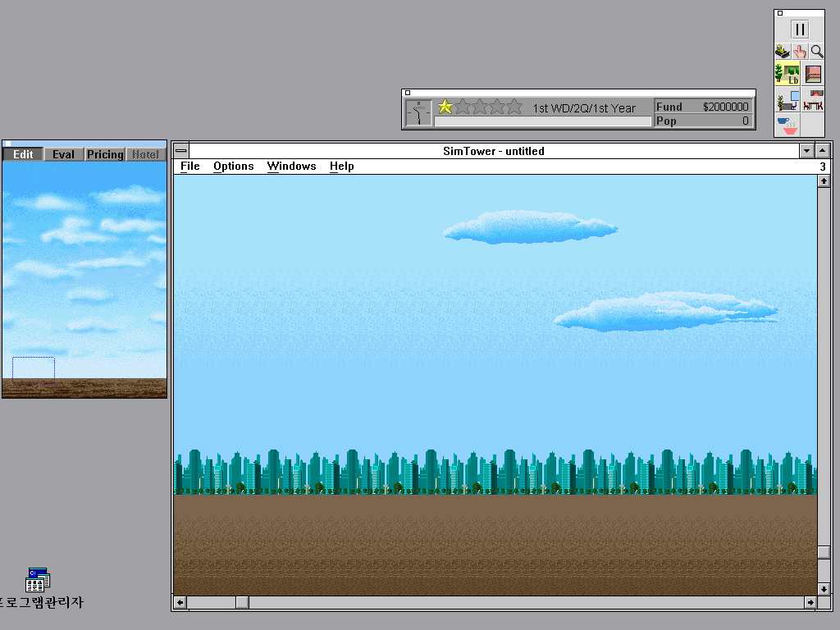Click the clock icon in the info bar
Screen dimensions: 840x630
tap(418, 112)
